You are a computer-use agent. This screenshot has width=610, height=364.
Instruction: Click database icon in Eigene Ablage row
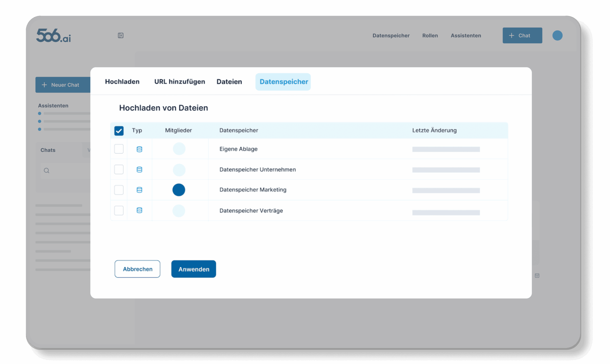(x=139, y=149)
